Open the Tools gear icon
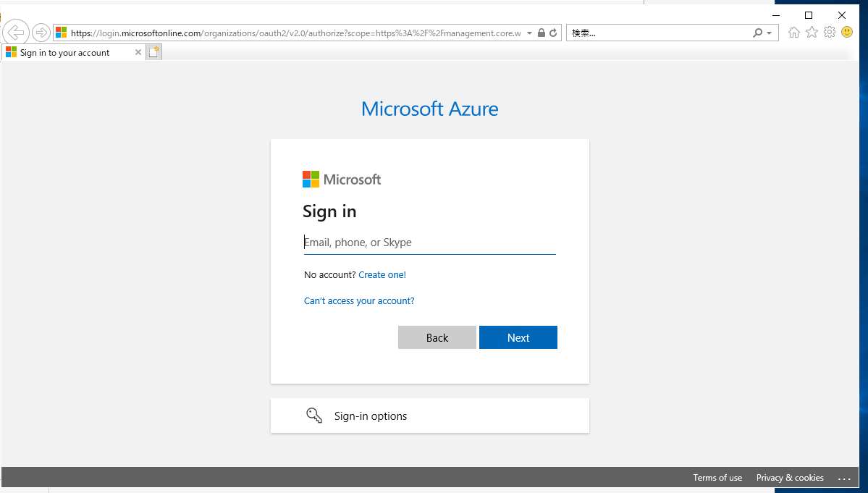Viewport: 868px width, 493px height. [x=829, y=32]
